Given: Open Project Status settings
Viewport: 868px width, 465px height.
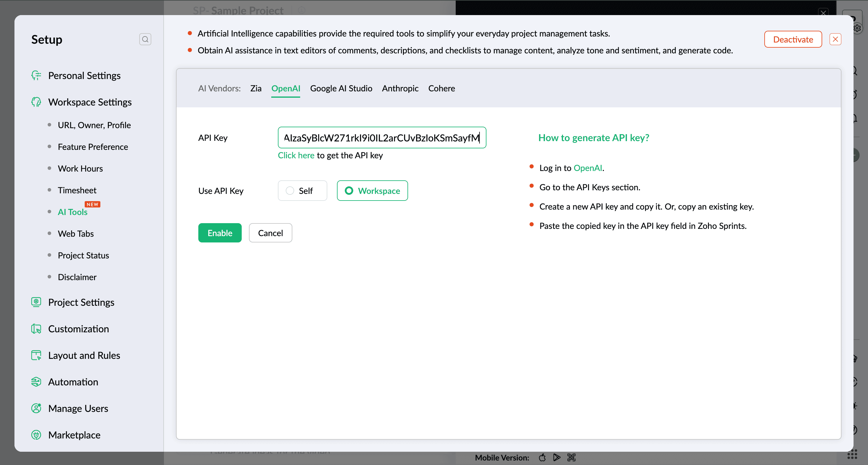Looking at the screenshot, I should coord(83,255).
